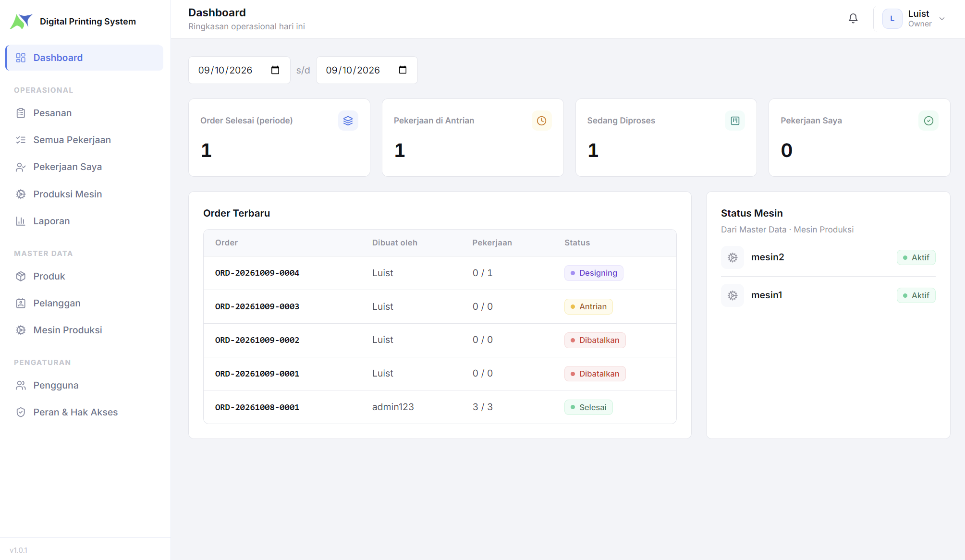Click the Laporan chart icon
This screenshot has height=560, width=965.
coord(21,221)
